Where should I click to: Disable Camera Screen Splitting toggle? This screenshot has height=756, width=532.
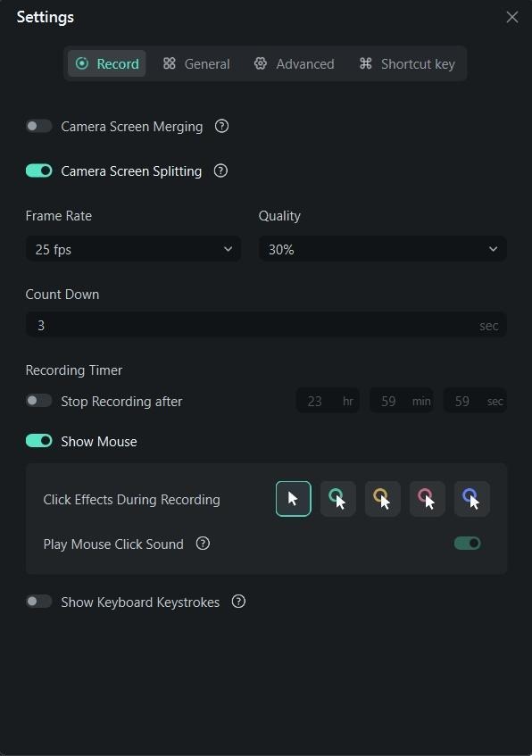[38, 170]
